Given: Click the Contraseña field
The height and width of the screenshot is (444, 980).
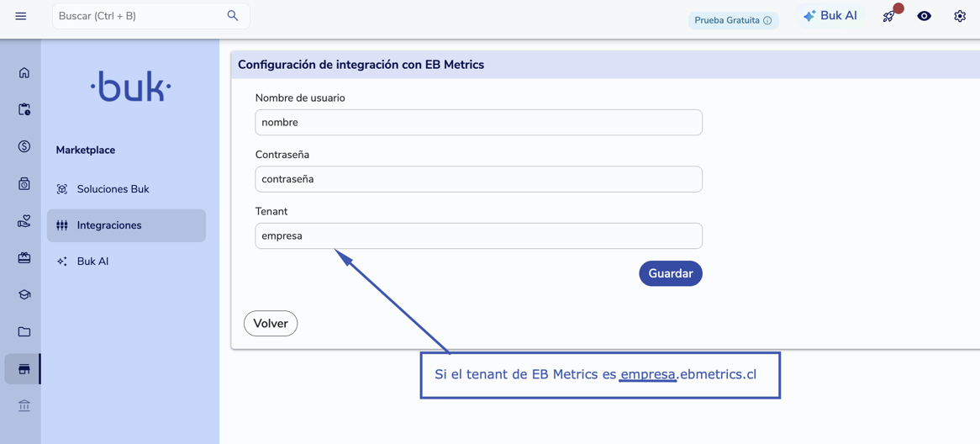Looking at the screenshot, I should (479, 179).
